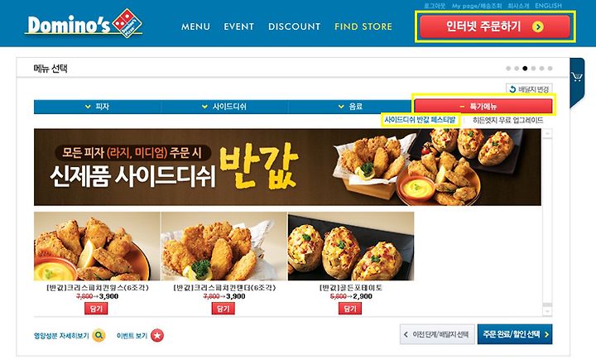
Task: Click the red star event icon
Action: (x=157, y=336)
